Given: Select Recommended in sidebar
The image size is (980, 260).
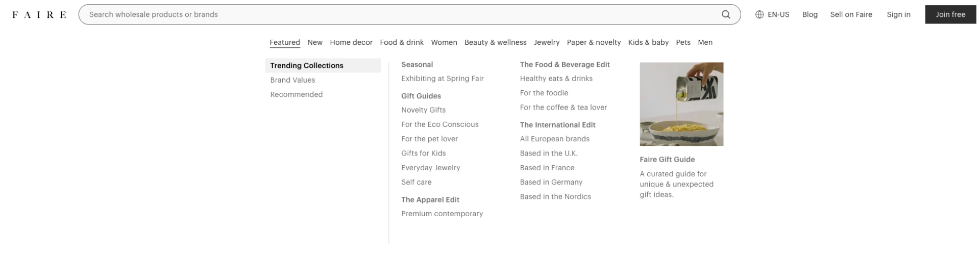Looking at the screenshot, I should 296,94.
